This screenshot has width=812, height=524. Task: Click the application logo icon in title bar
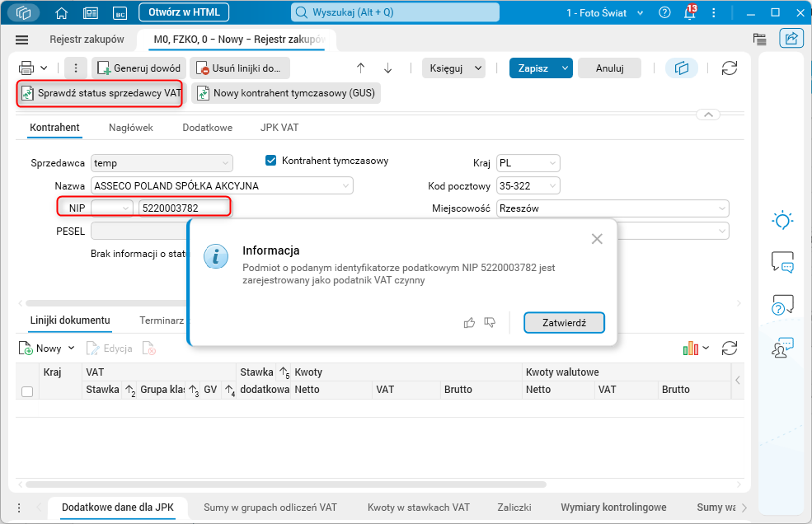(23, 12)
